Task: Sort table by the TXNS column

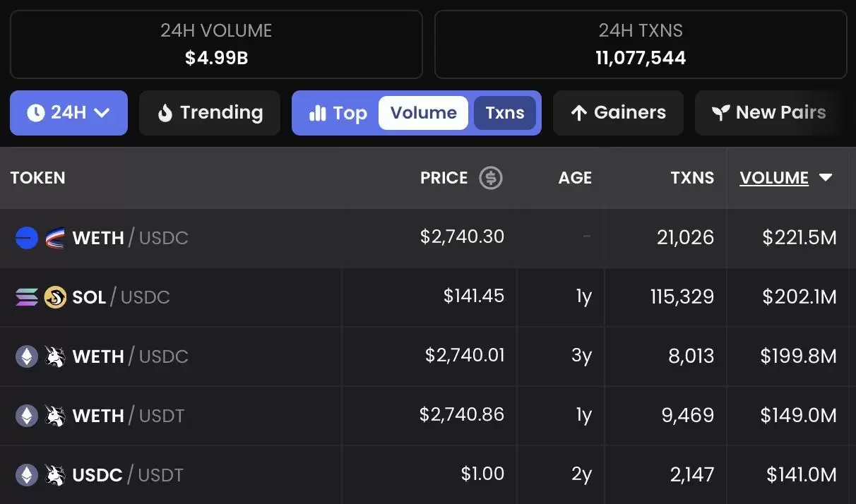Action: click(x=691, y=178)
